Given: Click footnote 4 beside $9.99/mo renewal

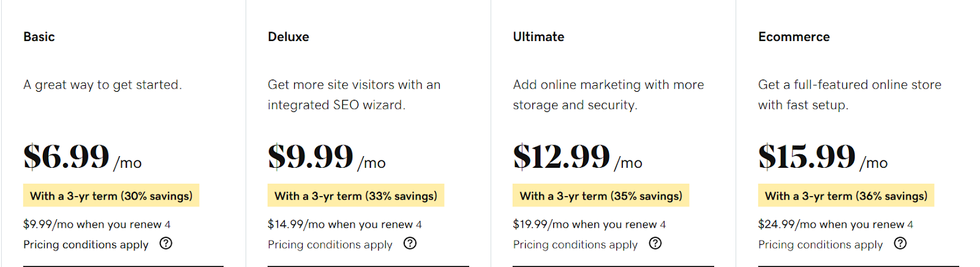Looking at the screenshot, I should (x=168, y=225).
